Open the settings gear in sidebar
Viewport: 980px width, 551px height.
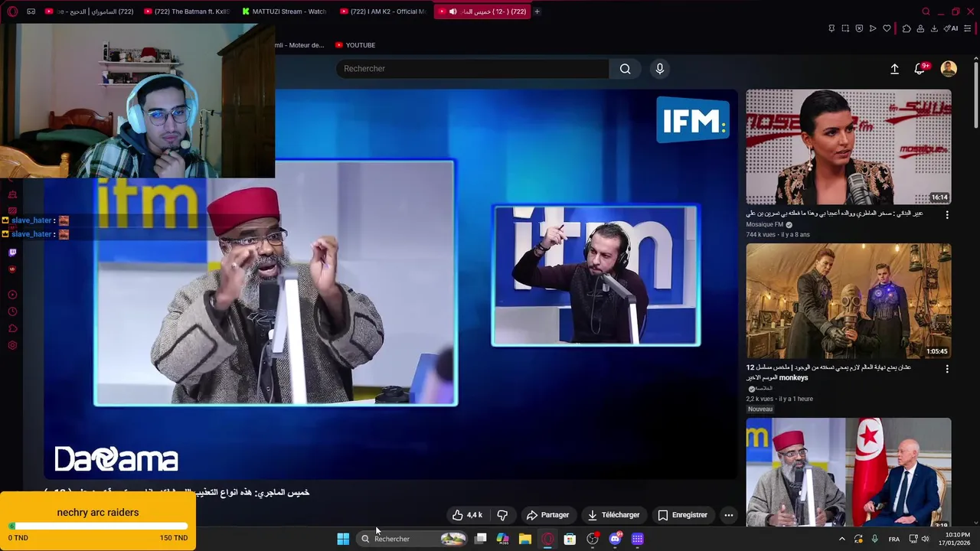click(x=12, y=345)
